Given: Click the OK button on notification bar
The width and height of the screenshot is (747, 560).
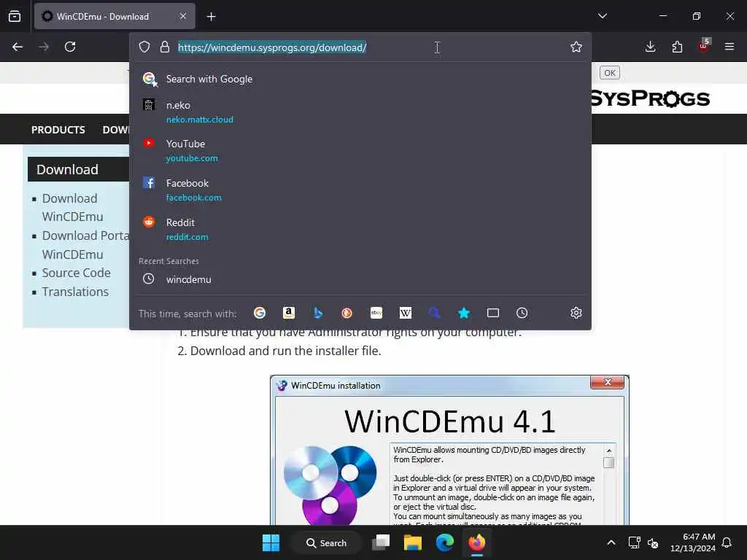Looking at the screenshot, I should coord(609,73).
